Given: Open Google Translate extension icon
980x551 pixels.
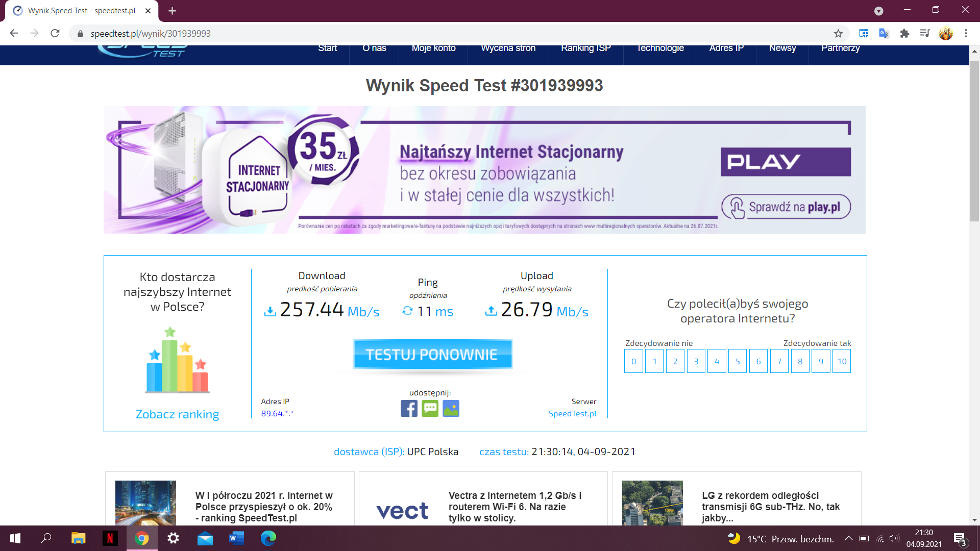Looking at the screenshot, I should tap(884, 34).
